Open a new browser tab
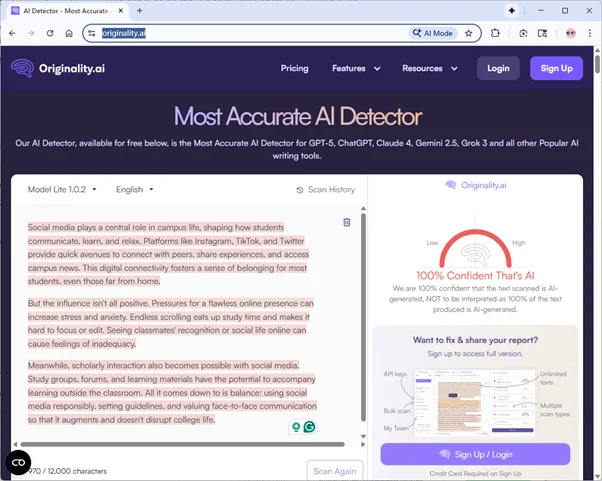 (139, 10)
